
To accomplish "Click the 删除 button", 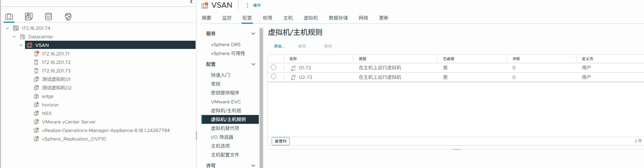I will (x=328, y=46).
